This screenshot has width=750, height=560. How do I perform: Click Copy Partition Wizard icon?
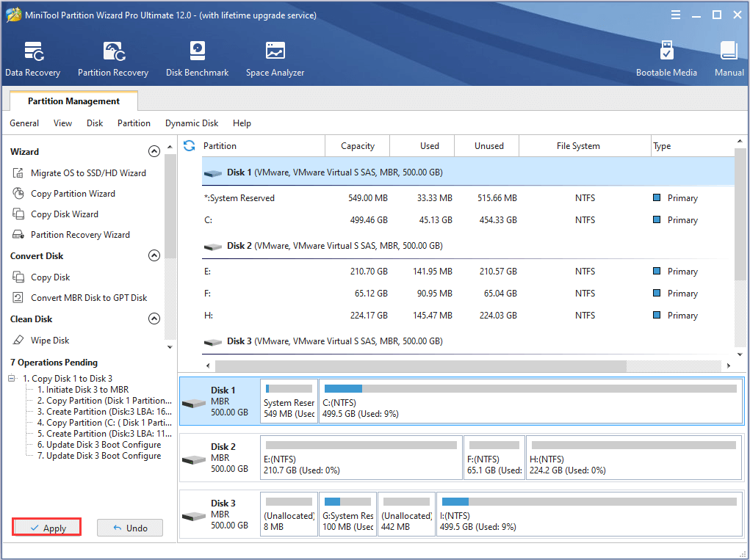(18, 194)
